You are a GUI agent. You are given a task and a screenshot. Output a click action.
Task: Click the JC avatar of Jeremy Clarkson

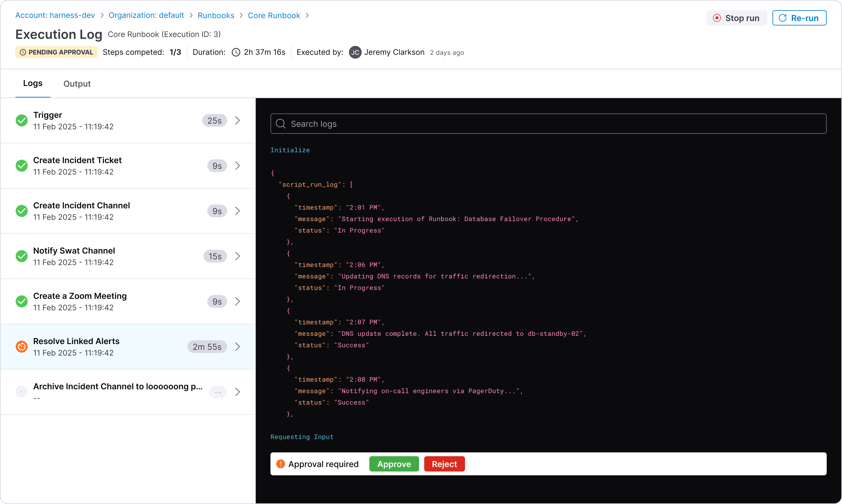click(355, 52)
